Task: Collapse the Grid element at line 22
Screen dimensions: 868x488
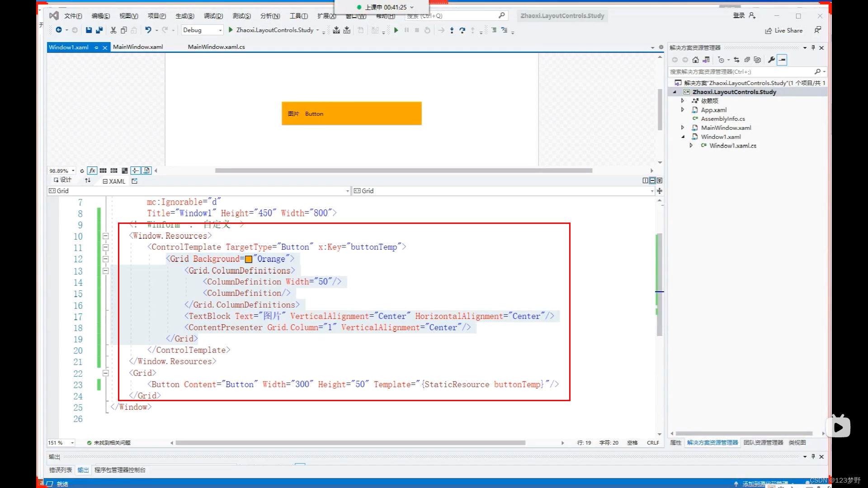Action: (x=105, y=373)
